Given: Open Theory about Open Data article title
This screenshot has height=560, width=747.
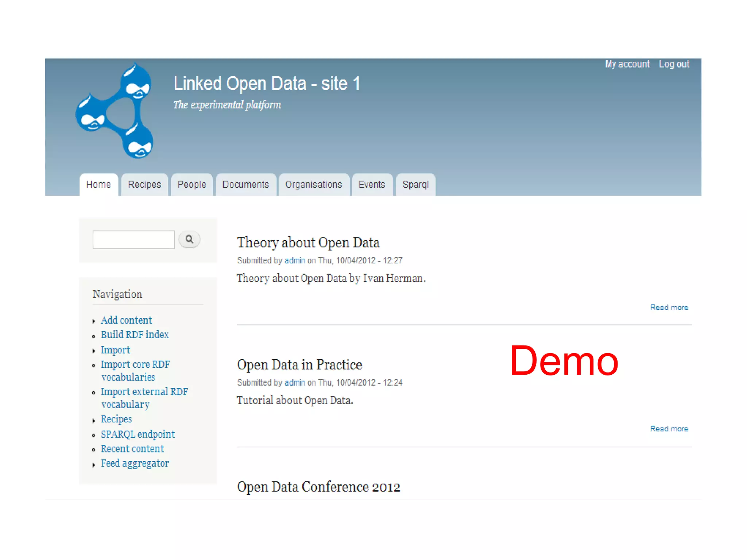Looking at the screenshot, I should (308, 243).
